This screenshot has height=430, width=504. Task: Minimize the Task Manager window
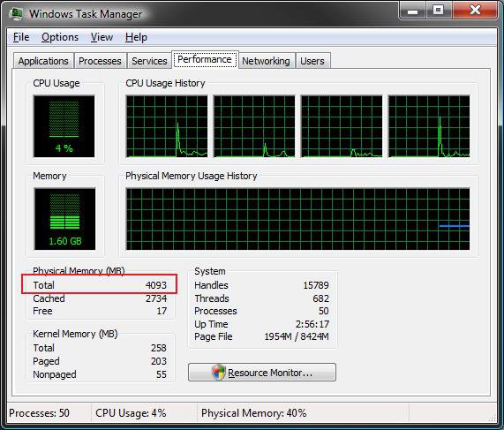[x=413, y=11]
